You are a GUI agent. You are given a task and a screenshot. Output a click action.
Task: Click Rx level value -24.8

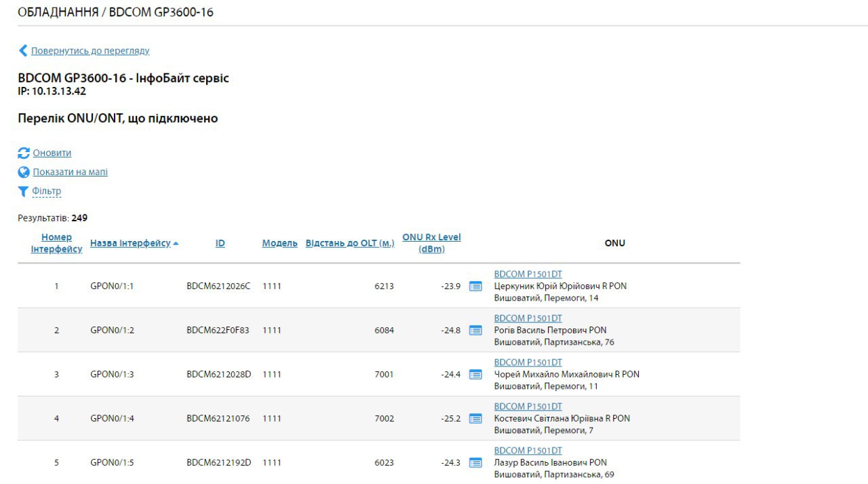[x=450, y=331]
